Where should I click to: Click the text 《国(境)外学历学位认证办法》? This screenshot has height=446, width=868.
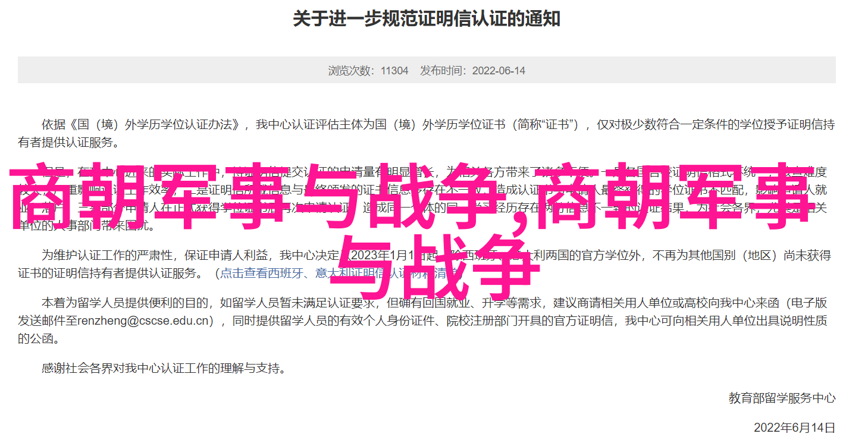(x=155, y=125)
